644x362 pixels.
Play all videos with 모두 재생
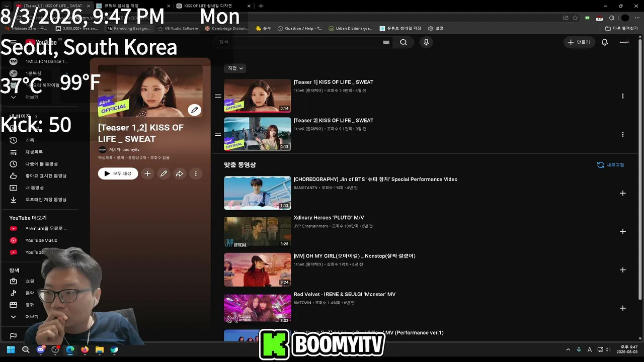point(118,173)
